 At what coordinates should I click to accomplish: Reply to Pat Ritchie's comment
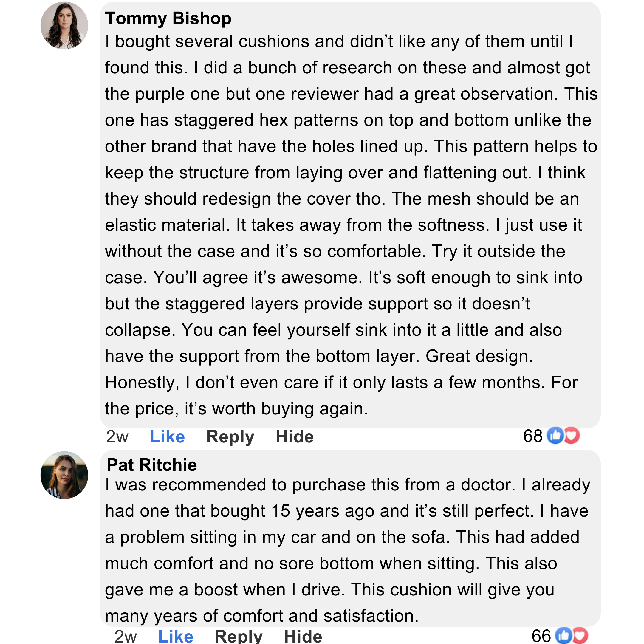(x=238, y=636)
